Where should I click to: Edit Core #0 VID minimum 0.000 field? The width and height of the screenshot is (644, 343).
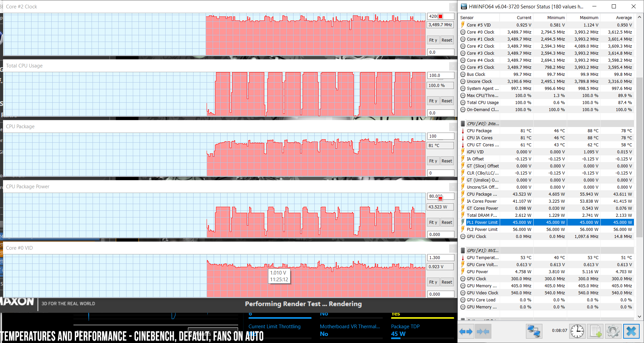[x=440, y=294]
